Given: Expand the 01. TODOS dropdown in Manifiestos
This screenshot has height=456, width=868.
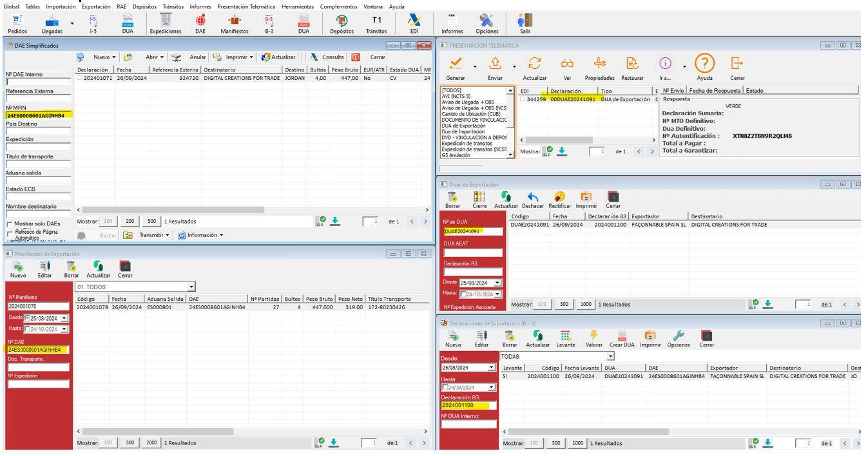Looking at the screenshot, I should [191, 287].
